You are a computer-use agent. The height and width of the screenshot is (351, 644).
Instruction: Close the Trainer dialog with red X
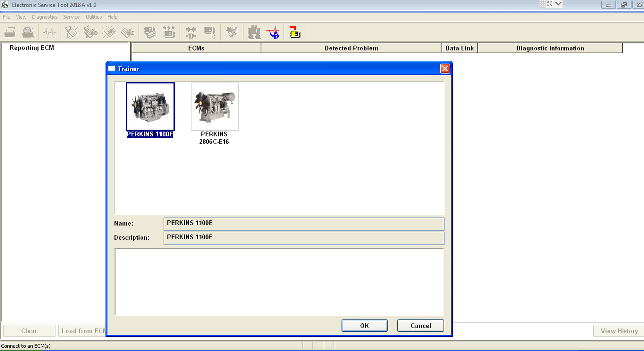tap(445, 69)
